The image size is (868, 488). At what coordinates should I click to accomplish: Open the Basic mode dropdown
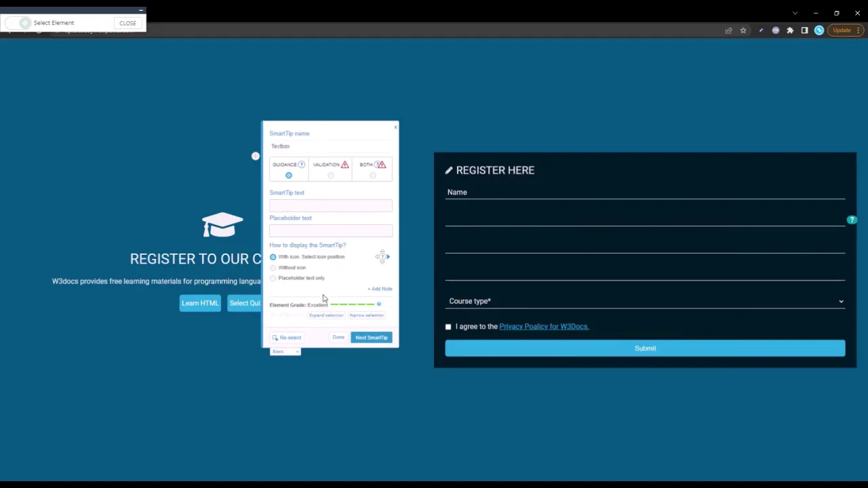click(x=285, y=351)
